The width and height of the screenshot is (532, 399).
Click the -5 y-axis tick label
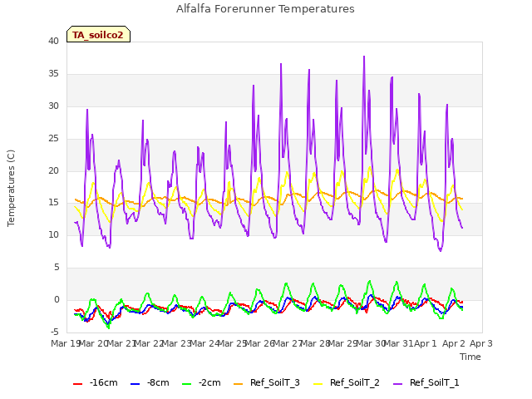tap(55, 332)
